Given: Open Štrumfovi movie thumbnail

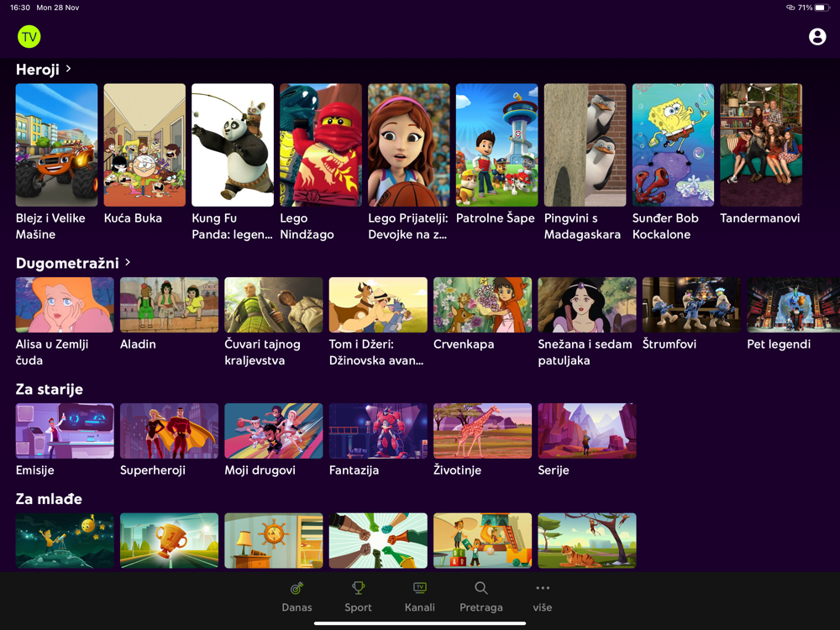Looking at the screenshot, I should point(691,305).
